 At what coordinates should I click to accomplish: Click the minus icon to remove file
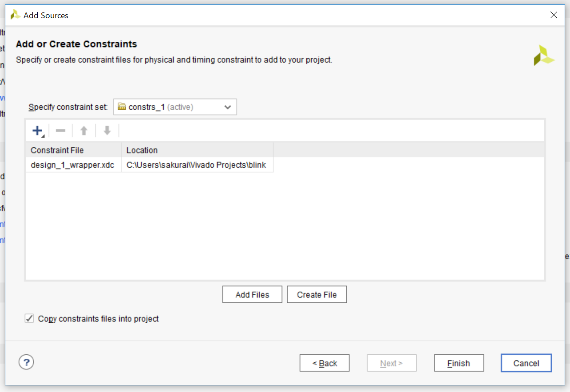[x=61, y=131]
